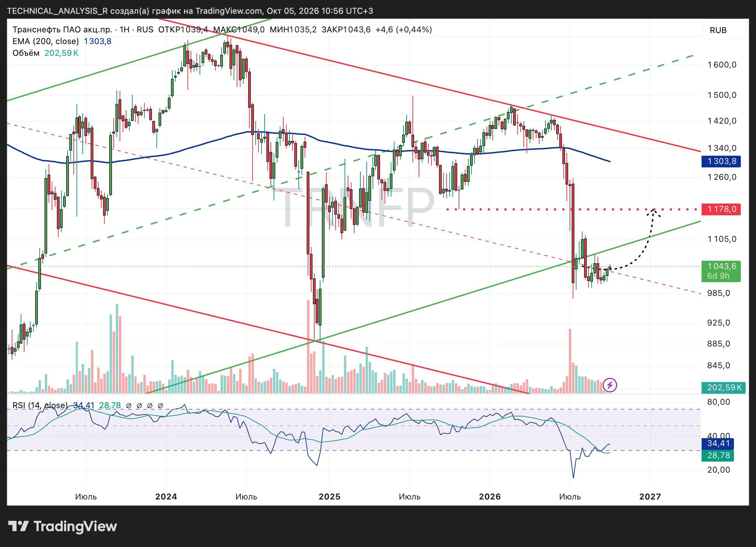
Task: Click the 1 500,0 price axis label
Action: coord(722,95)
